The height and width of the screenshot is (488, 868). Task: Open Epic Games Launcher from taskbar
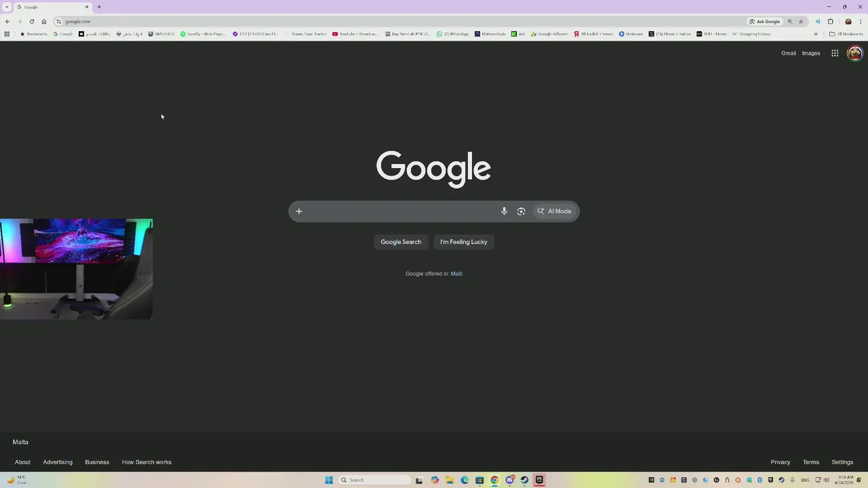coord(539,480)
